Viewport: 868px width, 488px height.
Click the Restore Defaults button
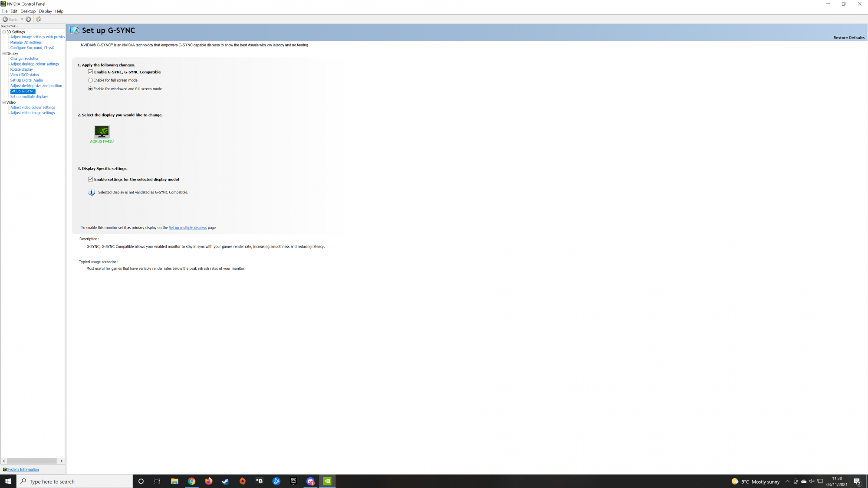coord(848,38)
